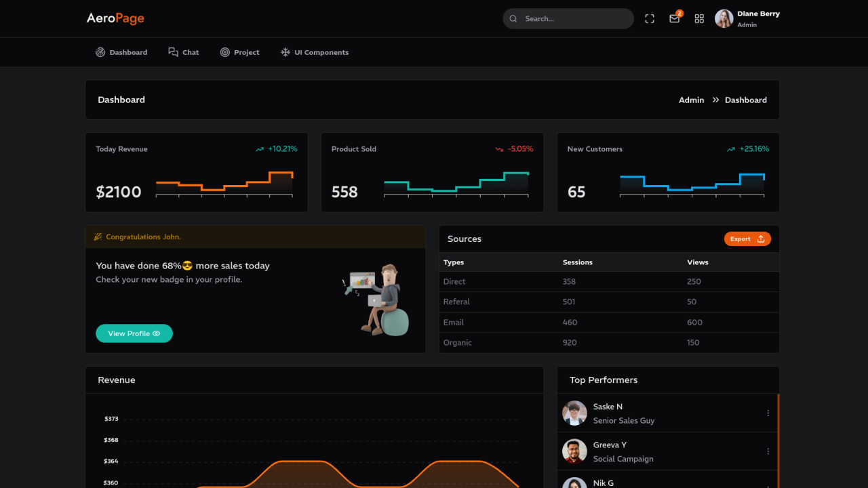Open the UI Components menu

coord(321,52)
